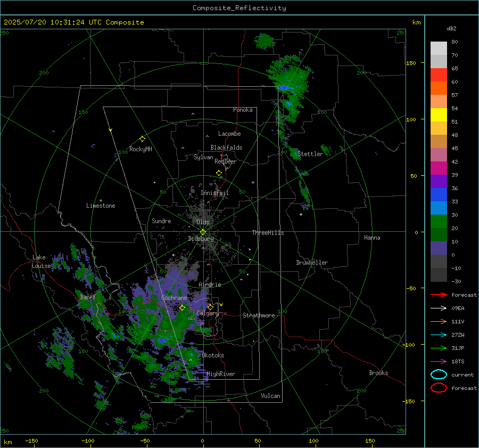Click the Banff city label
Image resolution: width=479 pixels, height=448 pixels.
tap(88, 297)
